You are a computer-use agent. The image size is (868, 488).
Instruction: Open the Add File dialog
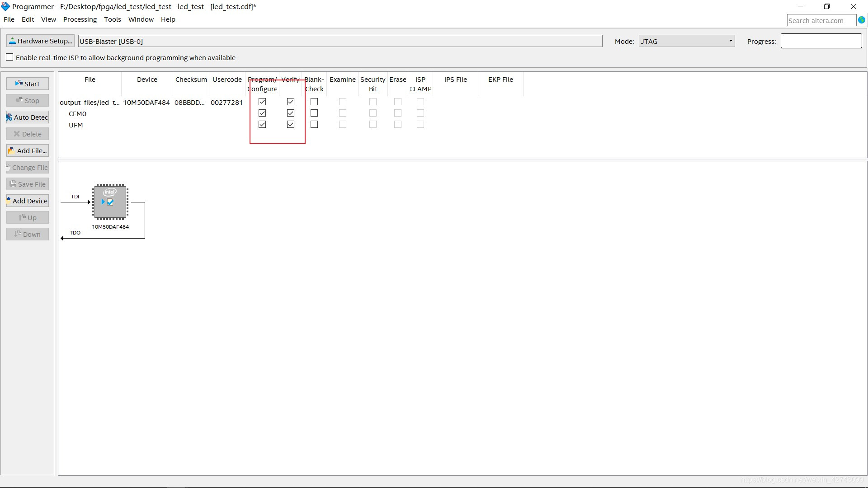point(28,150)
